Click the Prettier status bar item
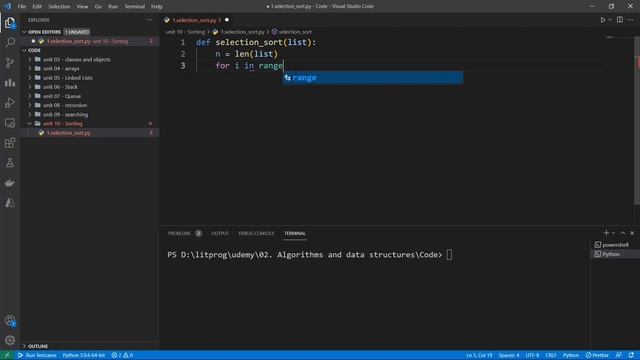The image size is (640, 360). click(597, 355)
